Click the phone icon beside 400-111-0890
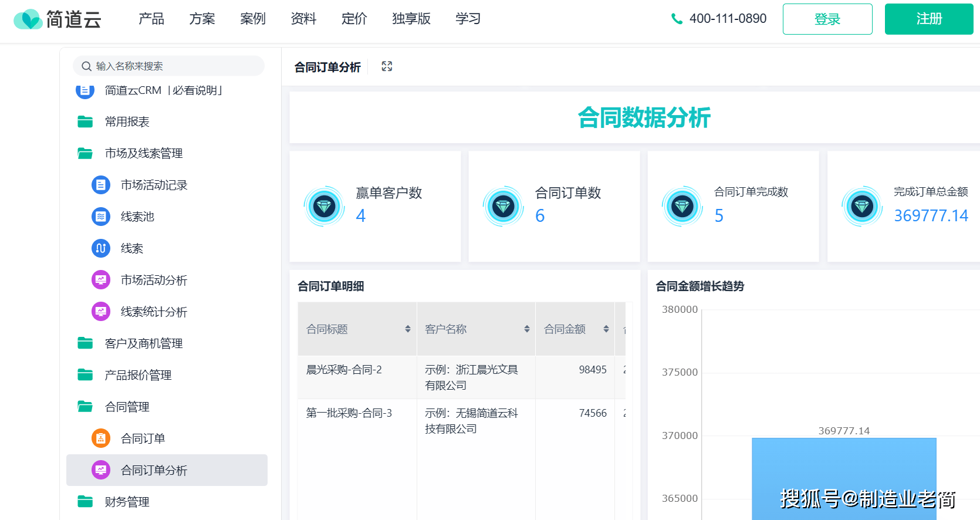Image resolution: width=980 pixels, height=520 pixels. tap(677, 19)
